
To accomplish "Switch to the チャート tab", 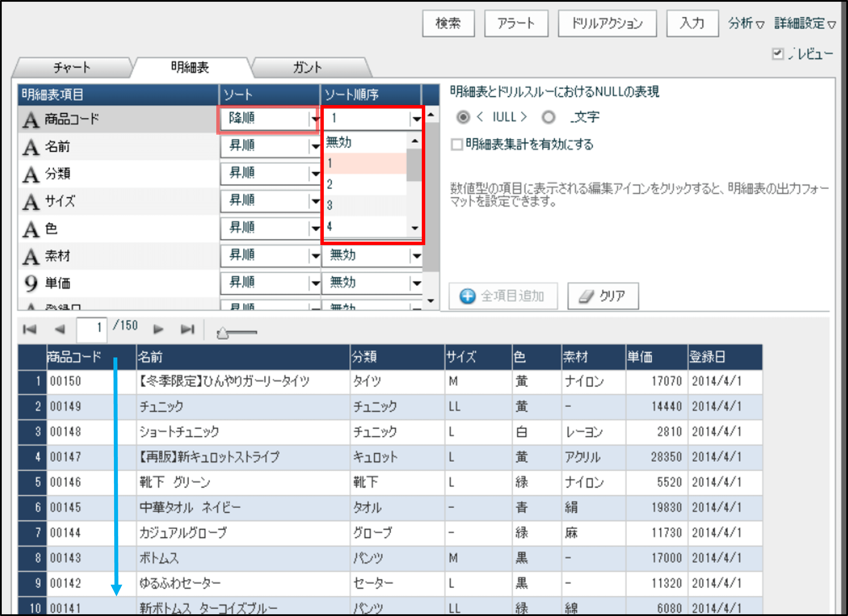I will (x=72, y=68).
